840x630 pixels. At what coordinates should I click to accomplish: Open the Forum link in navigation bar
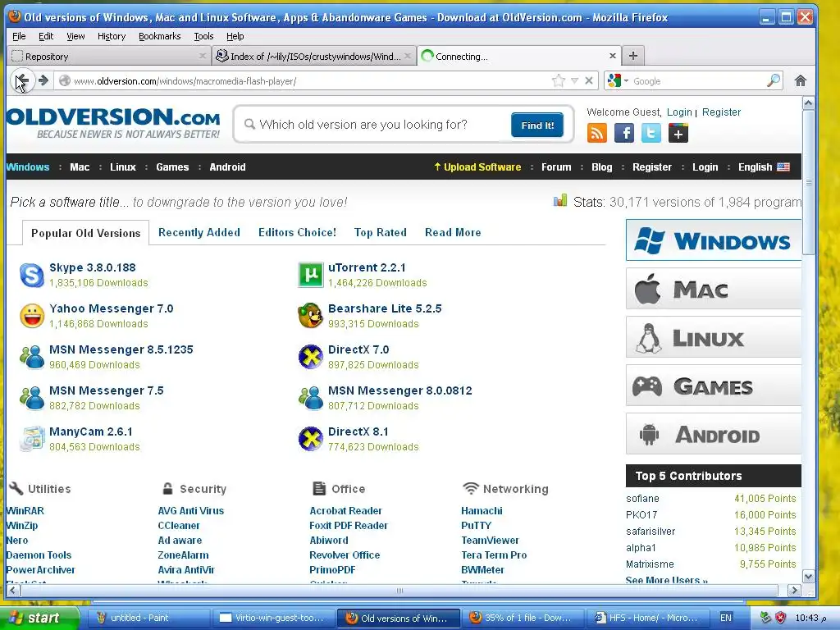[x=556, y=167]
